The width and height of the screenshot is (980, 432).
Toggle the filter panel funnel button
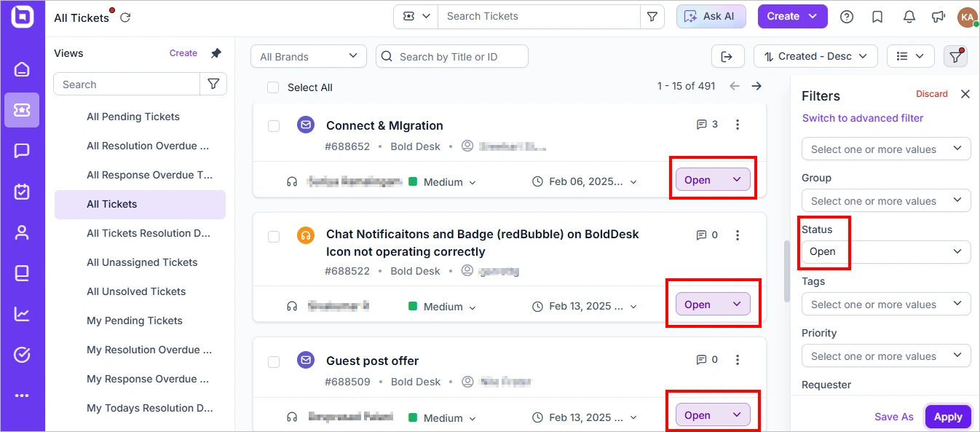pyautogui.click(x=955, y=56)
